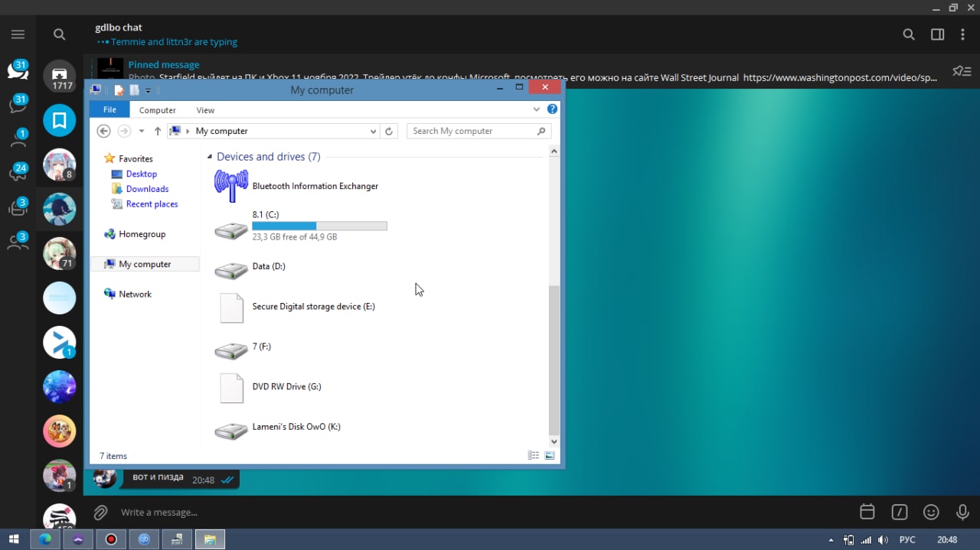
Task: Switch the РУС input language
Action: (x=907, y=540)
